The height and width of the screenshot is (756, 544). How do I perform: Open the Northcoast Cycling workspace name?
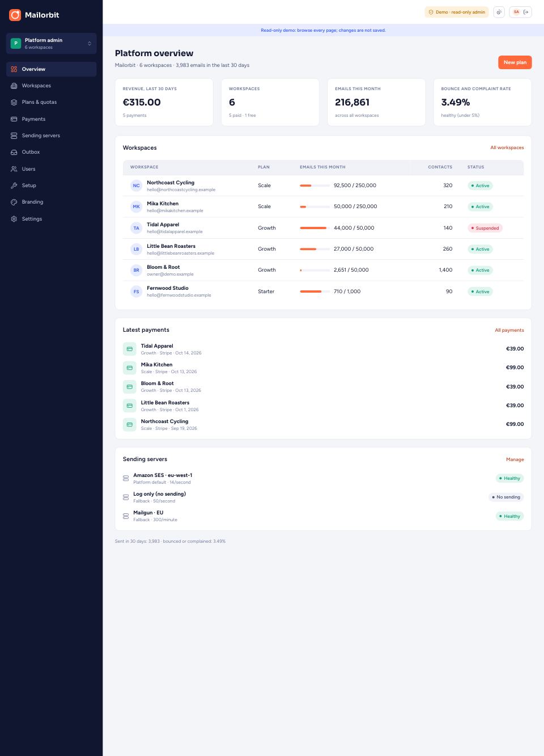pos(171,183)
